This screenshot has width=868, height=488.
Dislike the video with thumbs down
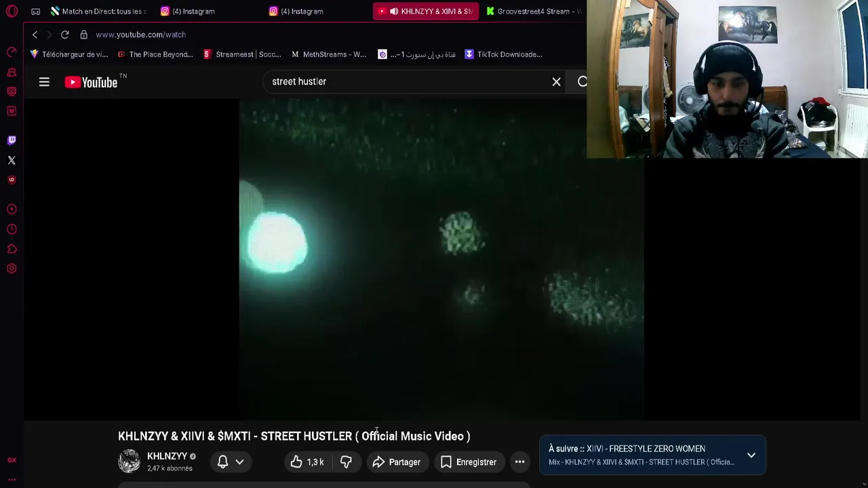[346, 462]
